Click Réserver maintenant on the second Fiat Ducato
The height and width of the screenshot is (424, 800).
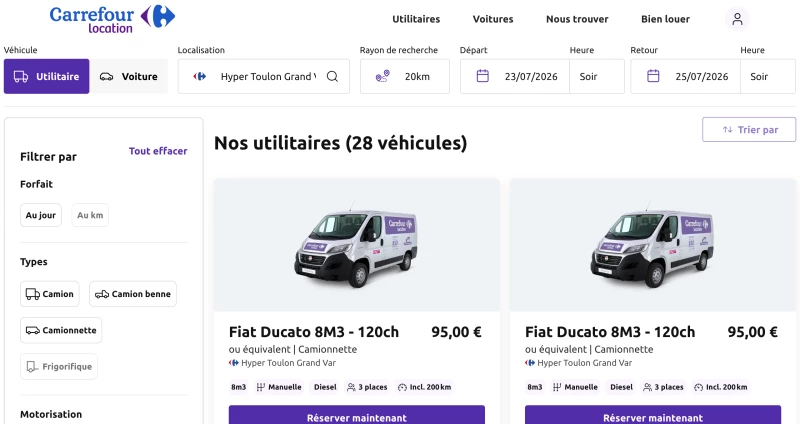click(653, 416)
